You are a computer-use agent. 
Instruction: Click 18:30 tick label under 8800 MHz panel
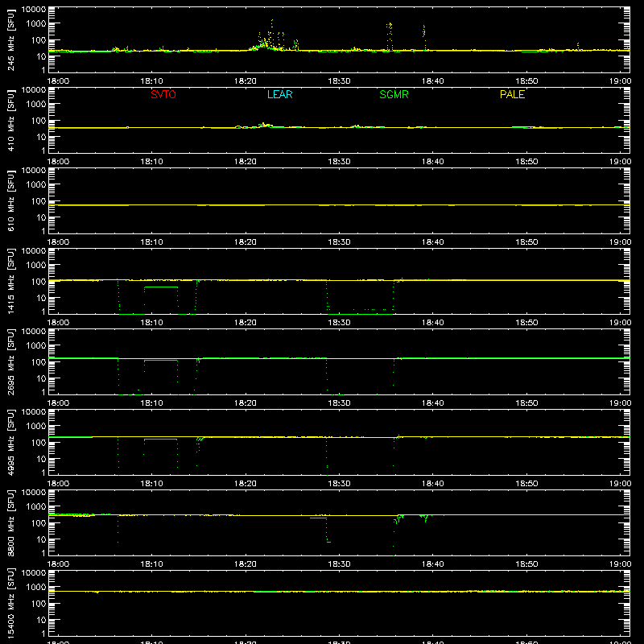pos(339,564)
